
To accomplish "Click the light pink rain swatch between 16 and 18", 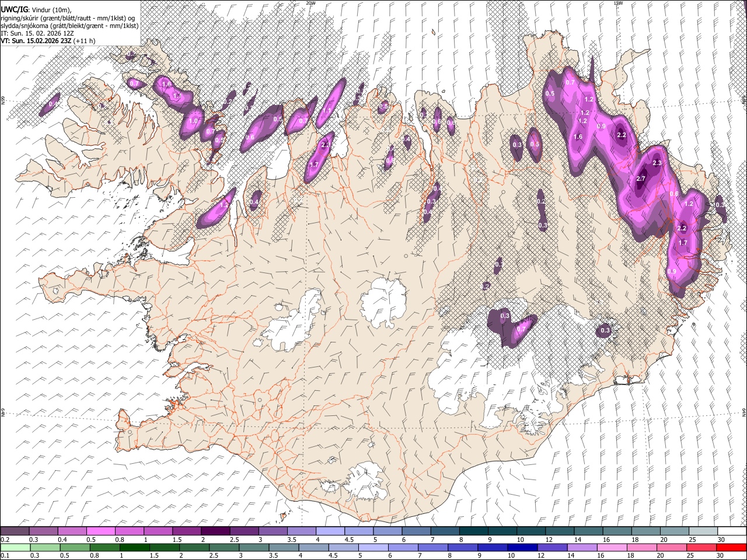I will (x=612, y=547).
